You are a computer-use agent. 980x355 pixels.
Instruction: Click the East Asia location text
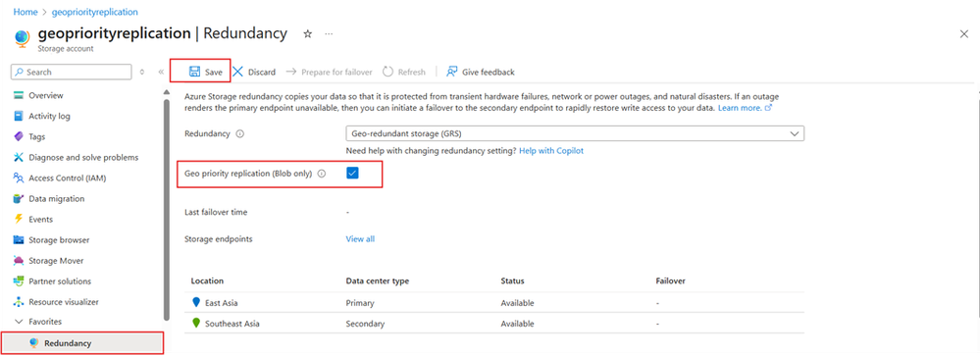[x=222, y=303]
